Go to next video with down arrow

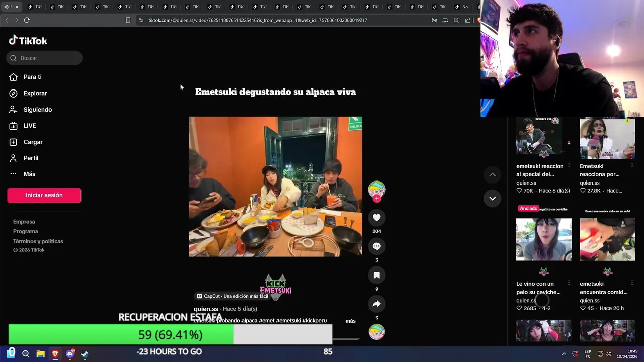pyautogui.click(x=493, y=198)
